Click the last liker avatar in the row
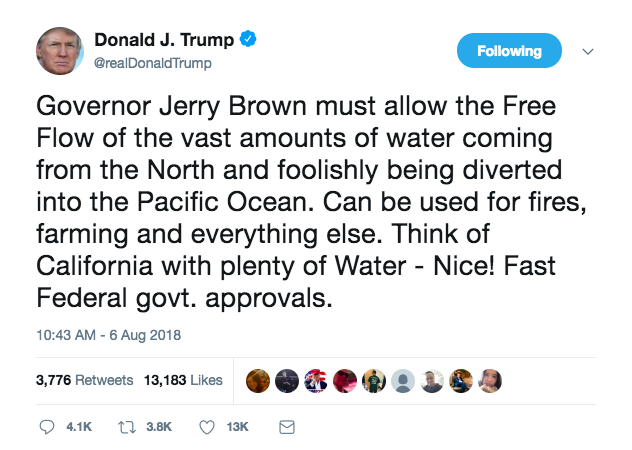 point(490,380)
